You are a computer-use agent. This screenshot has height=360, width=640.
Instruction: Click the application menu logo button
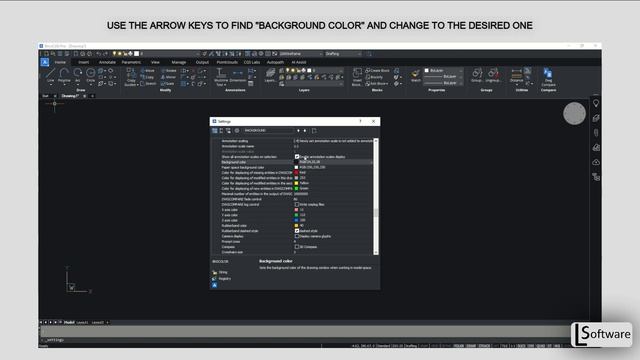pos(45,62)
